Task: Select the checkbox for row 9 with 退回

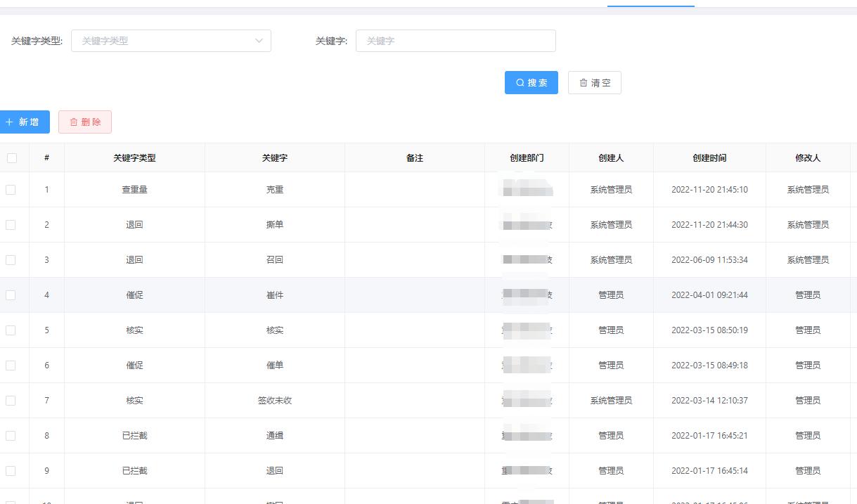Action: point(11,470)
